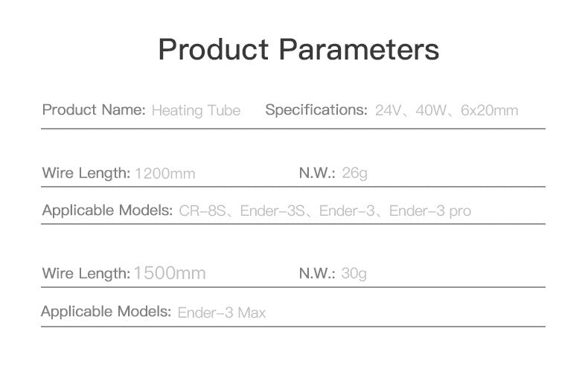588x372 pixels.
Task: Click the Heating Tube value text
Action: tap(196, 111)
